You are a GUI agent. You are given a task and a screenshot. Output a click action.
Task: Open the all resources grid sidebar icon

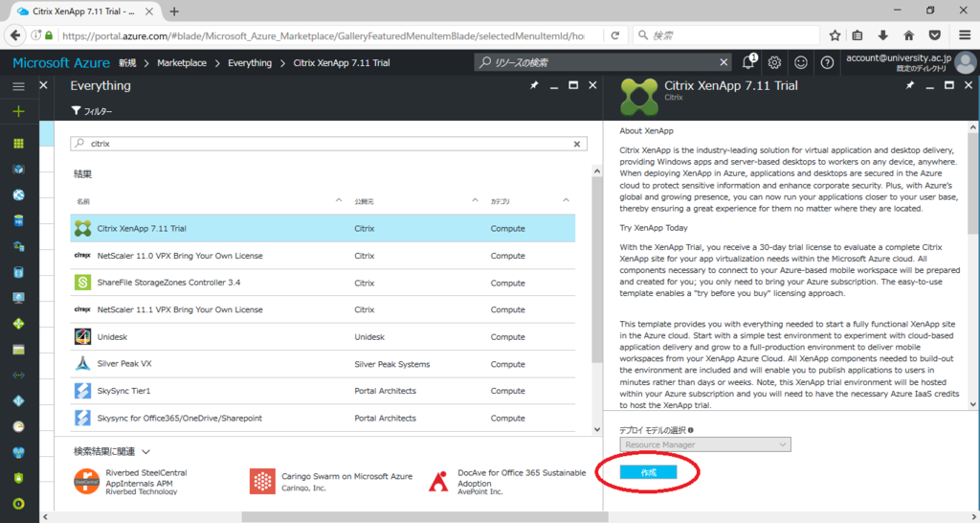pos(19,144)
